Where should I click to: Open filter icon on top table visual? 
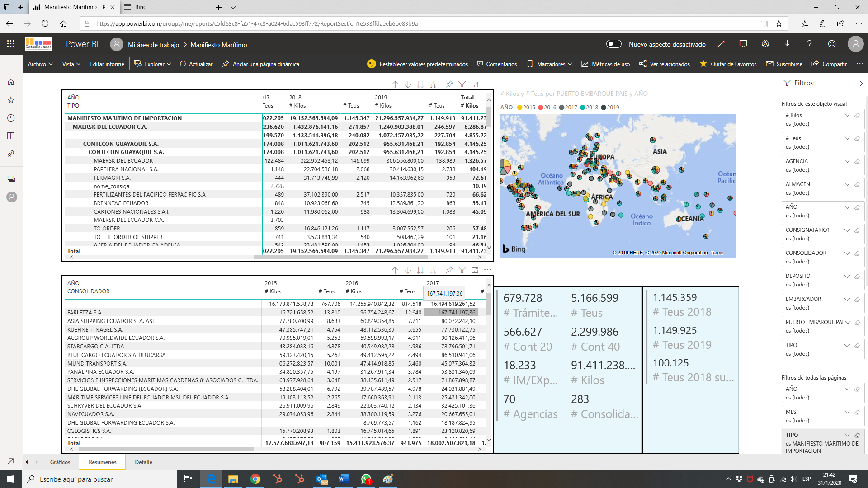click(462, 84)
